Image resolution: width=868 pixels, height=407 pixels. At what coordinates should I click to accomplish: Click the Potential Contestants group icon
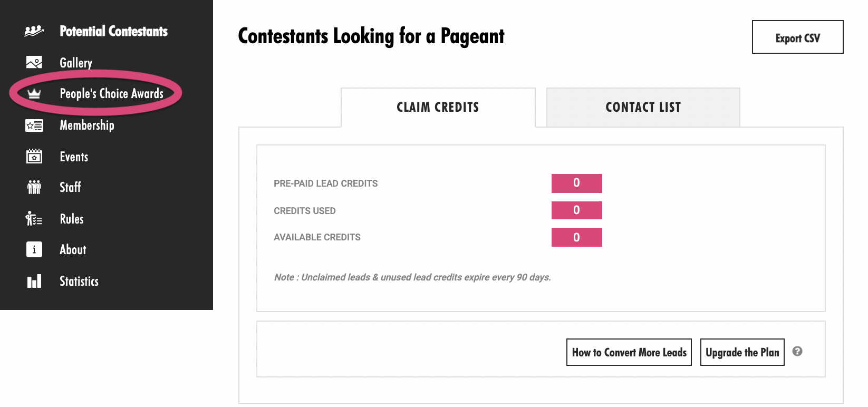pyautogui.click(x=34, y=31)
